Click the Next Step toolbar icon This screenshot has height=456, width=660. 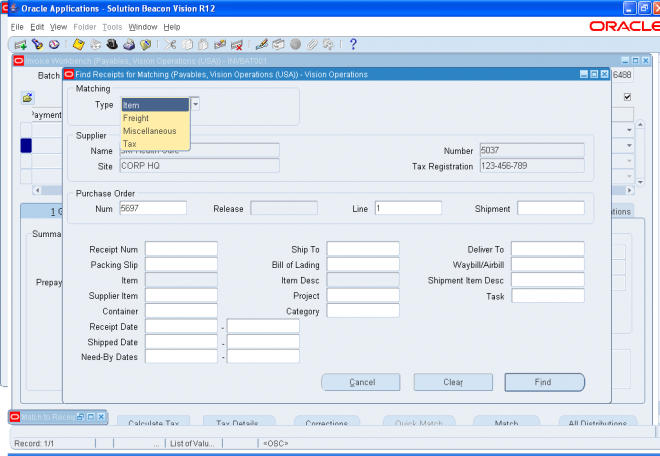[96, 44]
